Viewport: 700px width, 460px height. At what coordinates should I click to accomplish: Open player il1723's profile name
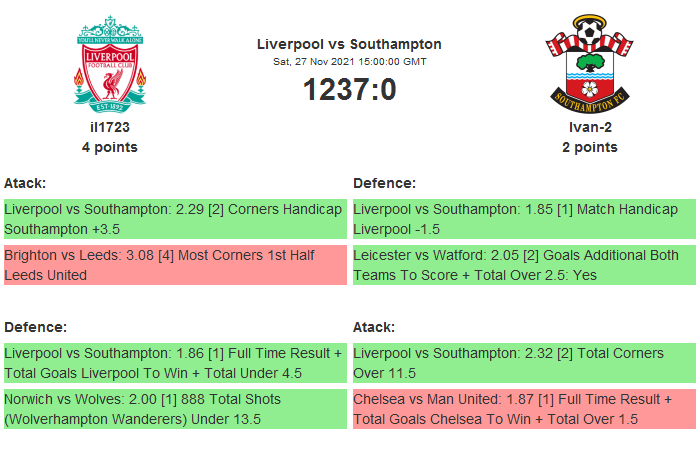tap(110, 127)
